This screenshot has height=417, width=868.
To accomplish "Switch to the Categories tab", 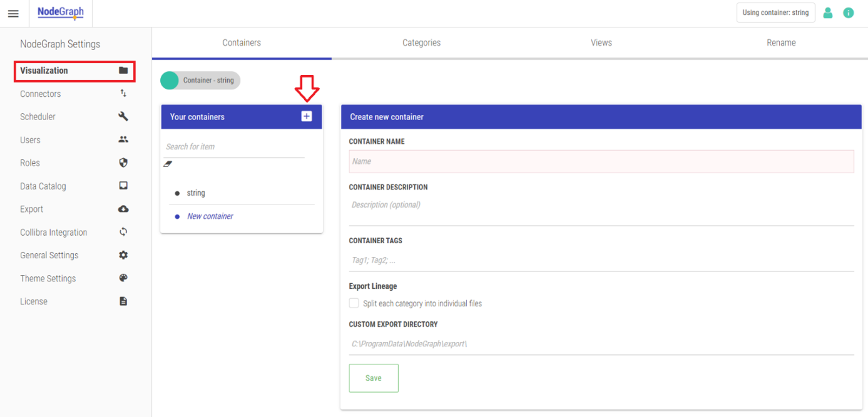I will (x=421, y=43).
